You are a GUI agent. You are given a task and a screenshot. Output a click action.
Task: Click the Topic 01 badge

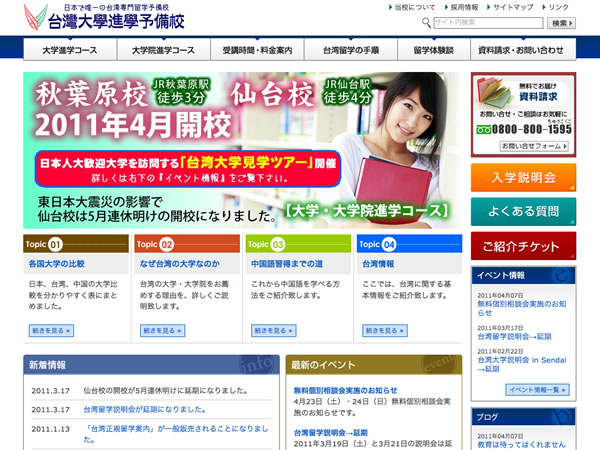[42, 243]
